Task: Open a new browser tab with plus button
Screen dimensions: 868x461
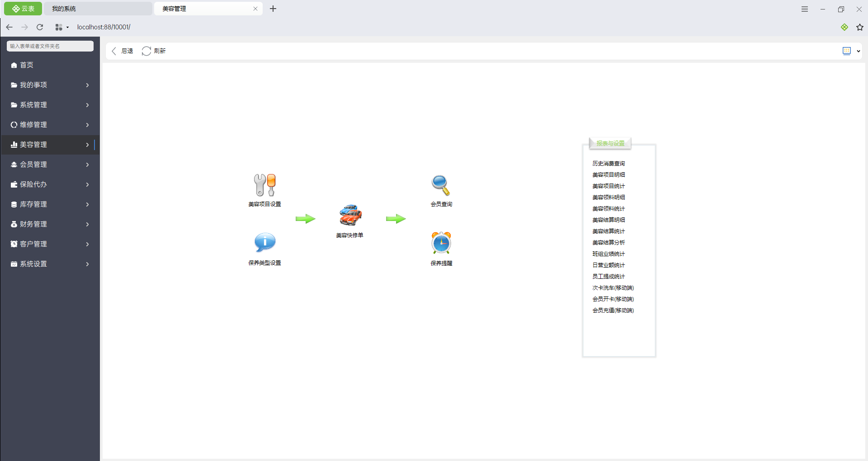Action: [x=273, y=9]
